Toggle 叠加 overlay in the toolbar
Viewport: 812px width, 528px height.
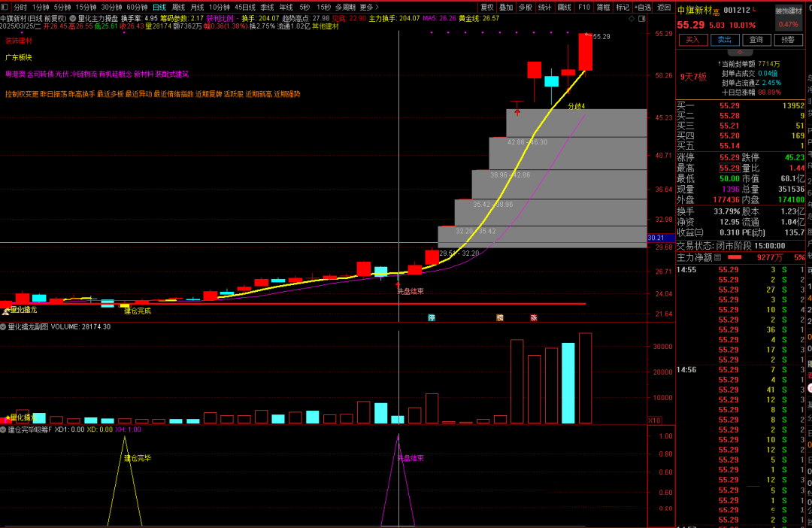click(x=506, y=7)
